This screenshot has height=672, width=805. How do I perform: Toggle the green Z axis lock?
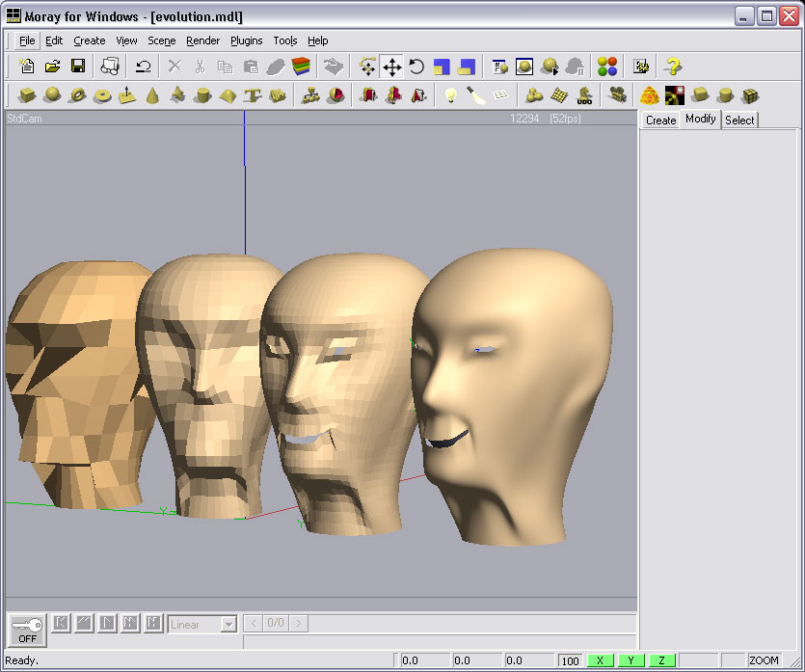pos(661,660)
